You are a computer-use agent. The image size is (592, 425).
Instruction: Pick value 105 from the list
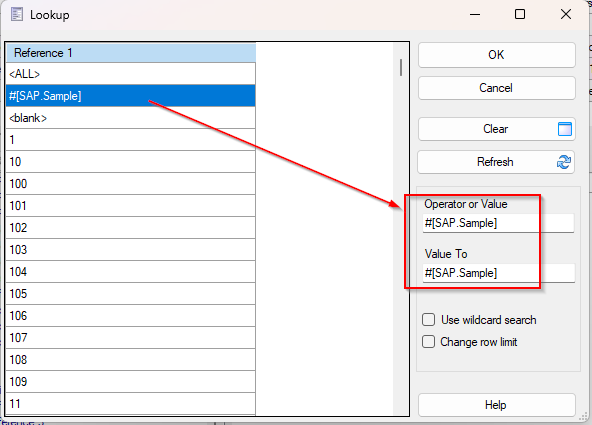(x=131, y=294)
